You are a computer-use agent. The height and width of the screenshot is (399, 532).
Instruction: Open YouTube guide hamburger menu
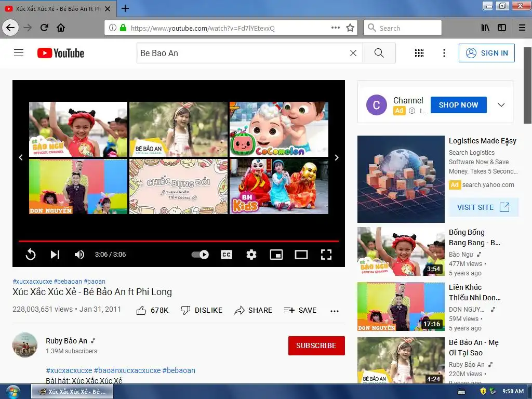pos(19,53)
